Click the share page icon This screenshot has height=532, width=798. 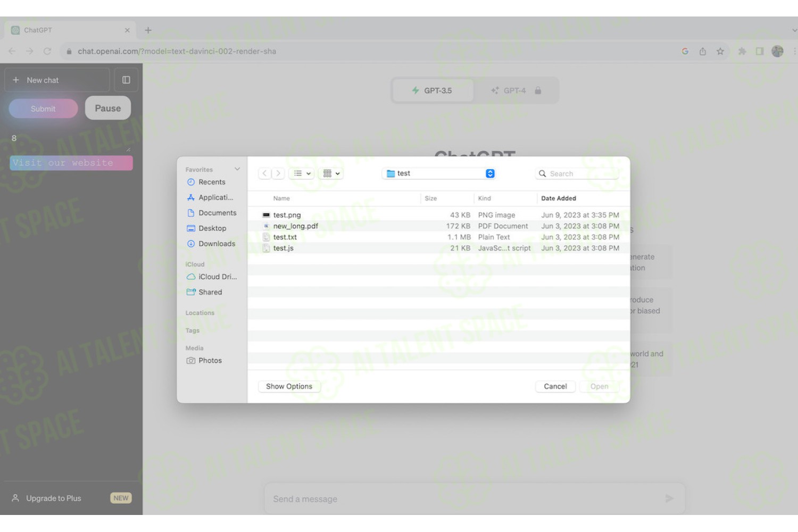click(x=703, y=51)
